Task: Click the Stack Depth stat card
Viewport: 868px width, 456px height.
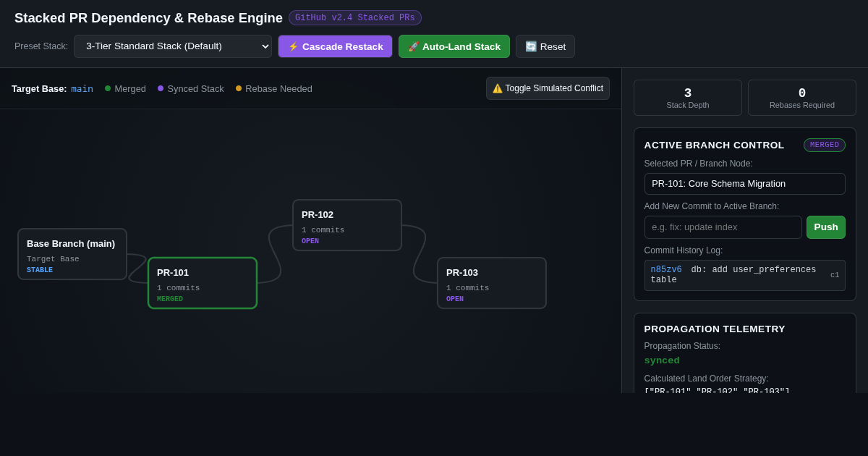Action: coord(688,98)
